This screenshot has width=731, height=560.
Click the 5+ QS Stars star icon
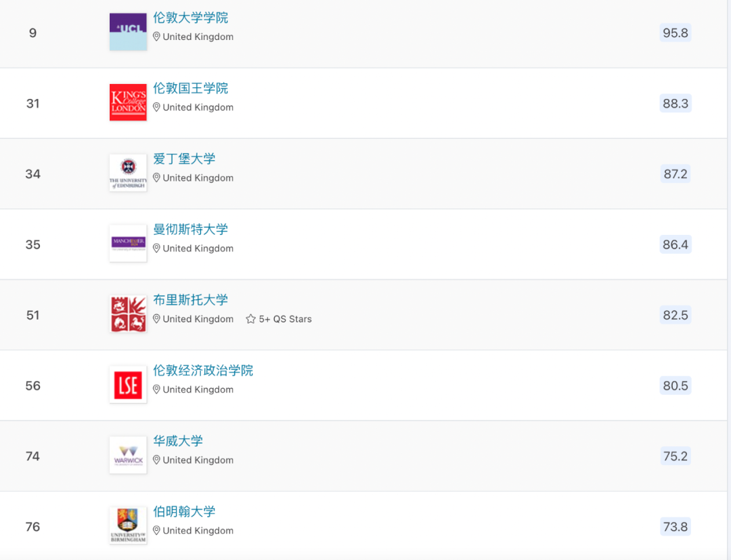(x=251, y=319)
